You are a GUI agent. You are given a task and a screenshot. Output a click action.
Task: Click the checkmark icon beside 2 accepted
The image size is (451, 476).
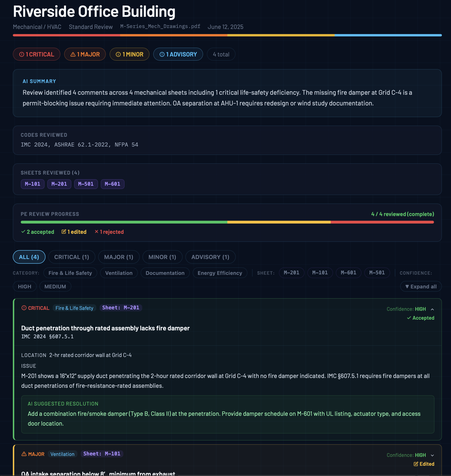23,232
